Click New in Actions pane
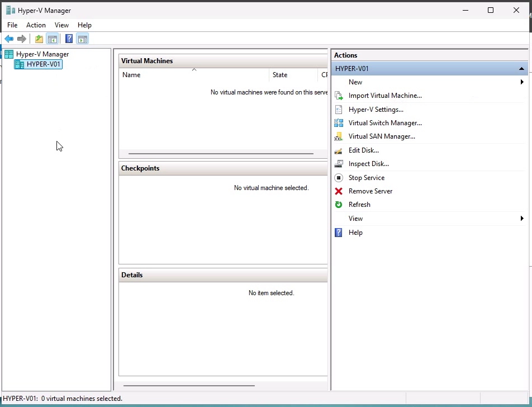The height and width of the screenshot is (407, 532). click(355, 82)
